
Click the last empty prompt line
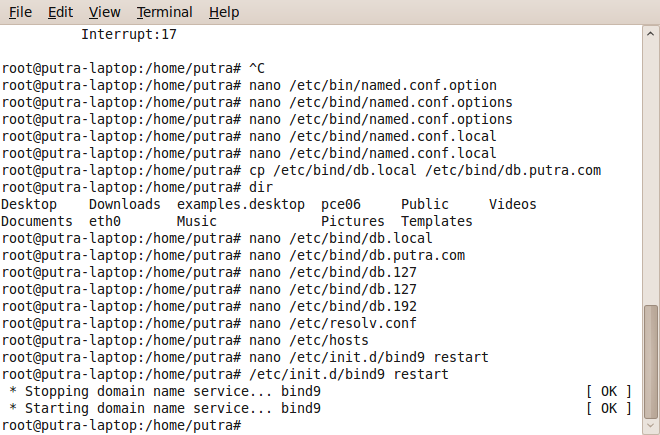[x=121, y=425]
